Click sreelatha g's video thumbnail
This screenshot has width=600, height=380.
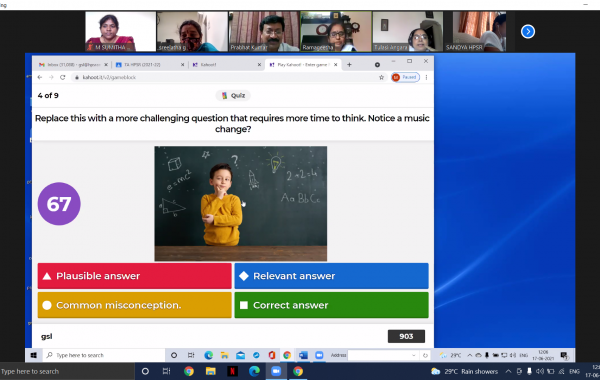(x=192, y=31)
